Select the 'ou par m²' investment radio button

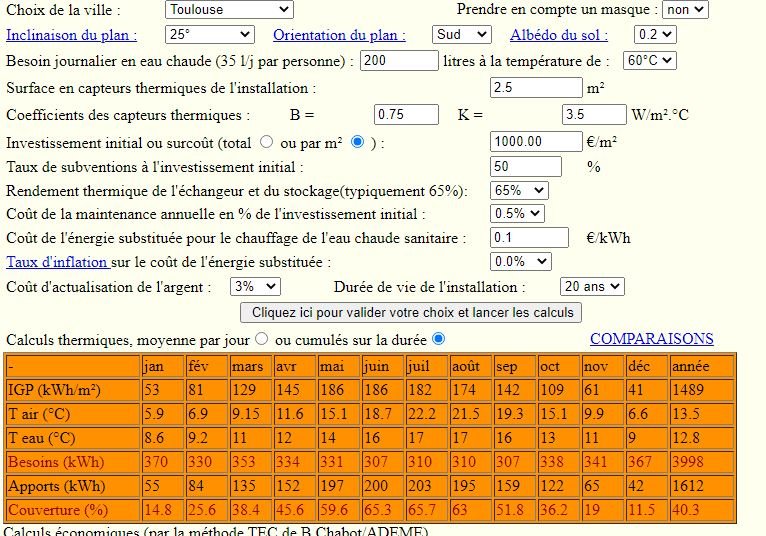358,142
